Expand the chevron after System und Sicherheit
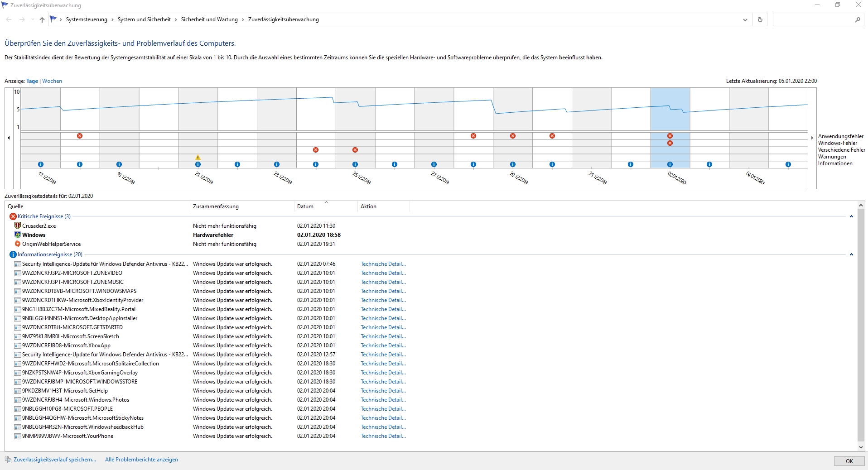Image resolution: width=868 pixels, height=470 pixels. point(176,19)
